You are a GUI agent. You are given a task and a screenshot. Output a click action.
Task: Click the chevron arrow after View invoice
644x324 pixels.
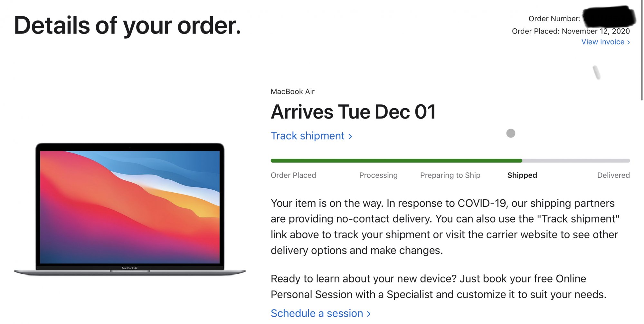(628, 42)
